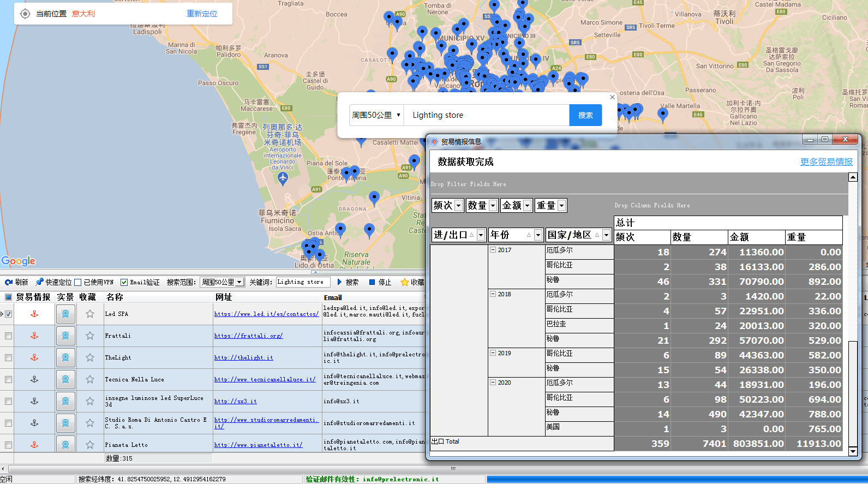Collapse the 2020 year group
Screen dimensions: 868x484
coord(493,383)
